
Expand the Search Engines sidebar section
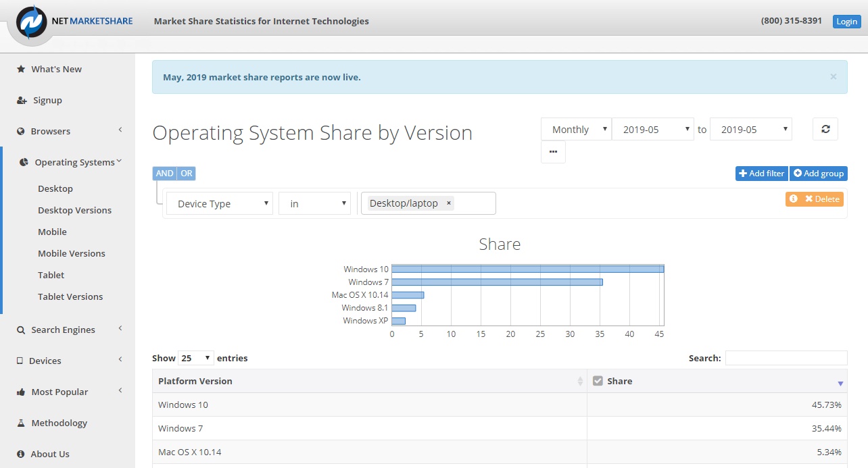pos(120,328)
